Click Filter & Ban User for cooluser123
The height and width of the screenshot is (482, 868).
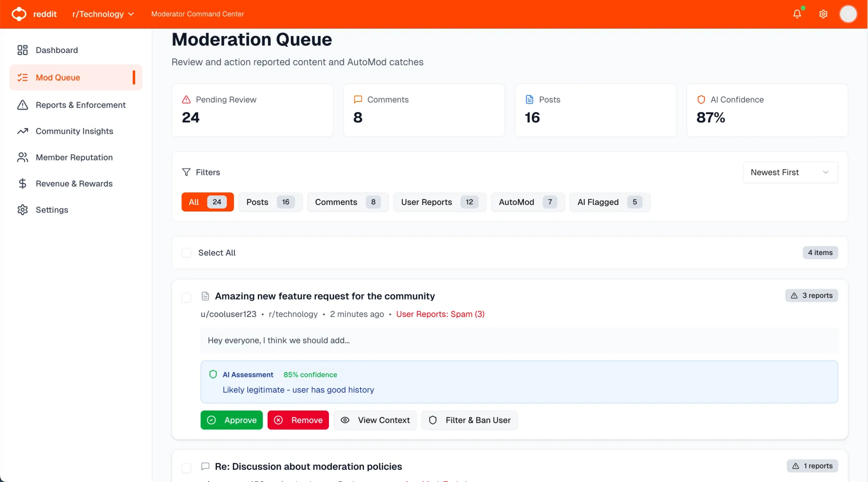click(x=470, y=420)
